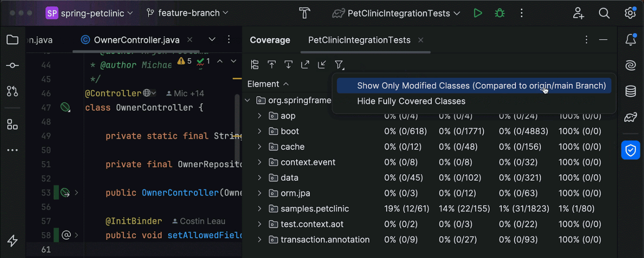Open the feature-branch dropdown

(x=188, y=13)
